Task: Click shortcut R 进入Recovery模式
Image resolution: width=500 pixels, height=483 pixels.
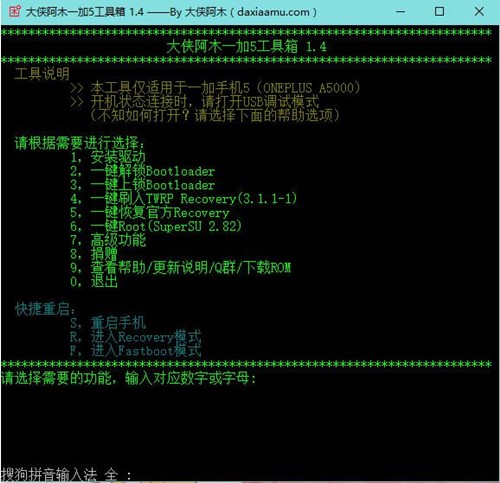Action: pos(136,337)
